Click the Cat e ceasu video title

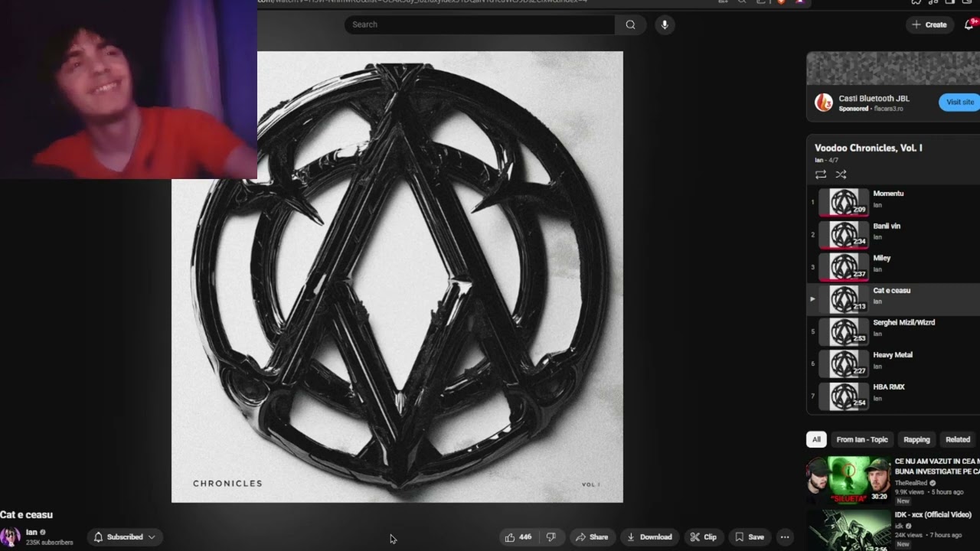(x=27, y=515)
